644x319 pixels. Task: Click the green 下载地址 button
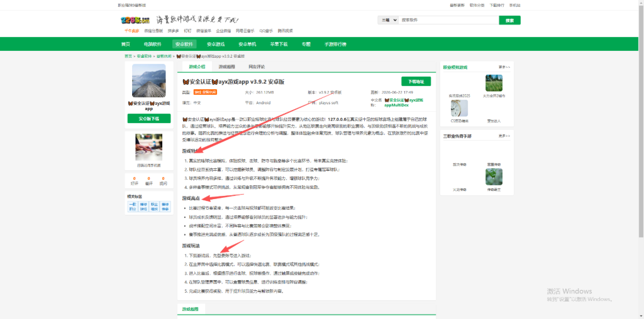[416, 81]
